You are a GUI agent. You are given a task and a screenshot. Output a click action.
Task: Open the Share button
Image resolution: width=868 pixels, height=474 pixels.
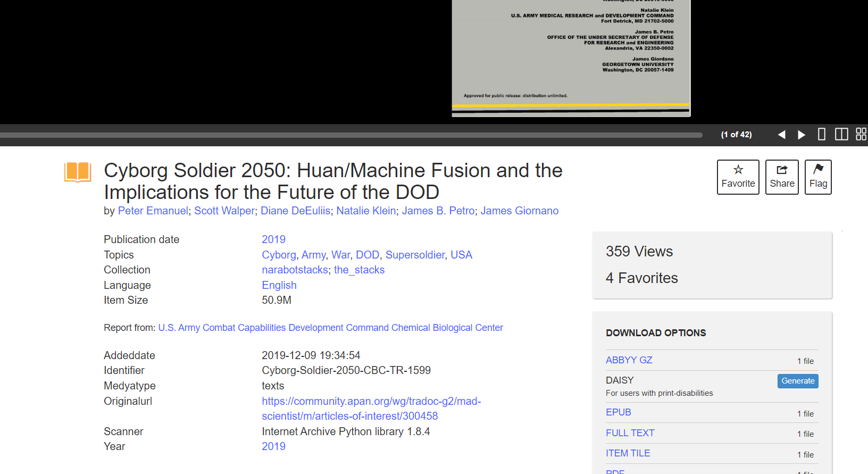click(782, 177)
